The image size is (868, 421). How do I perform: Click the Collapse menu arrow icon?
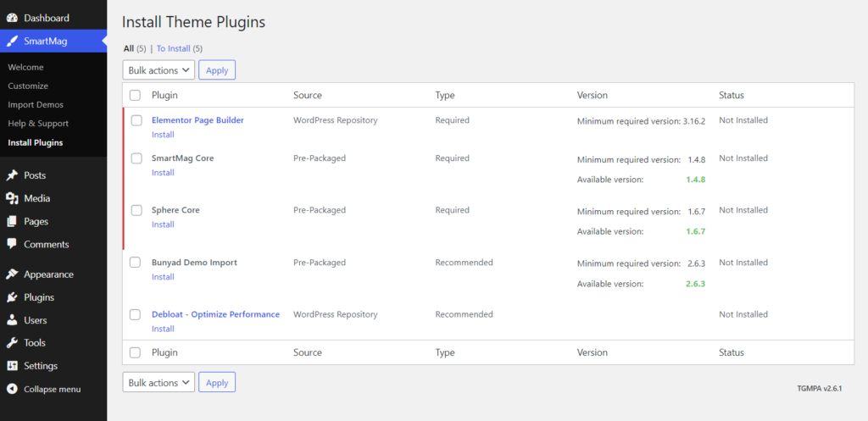coord(12,389)
